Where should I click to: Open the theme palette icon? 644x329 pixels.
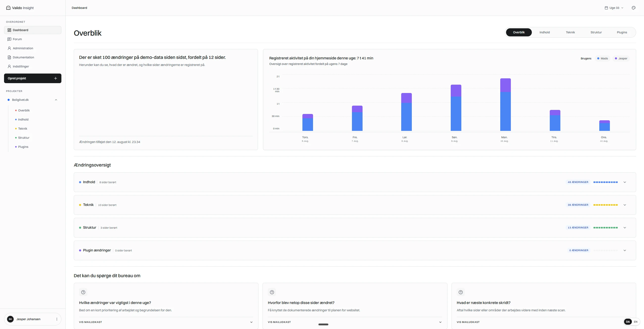click(x=633, y=8)
